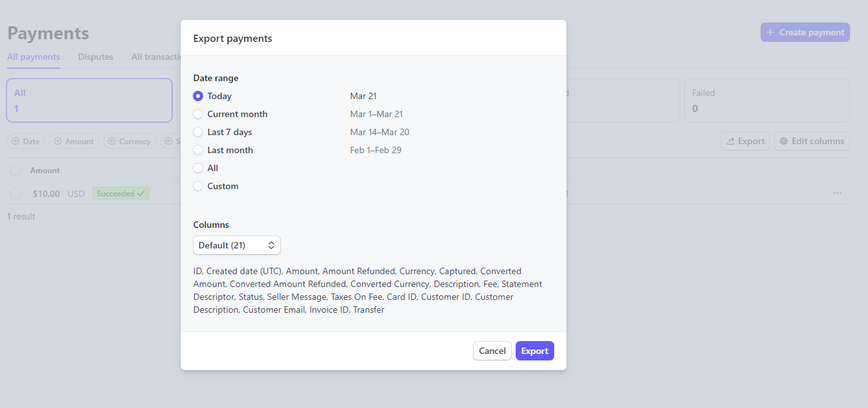Open the All transactions tab

tap(156, 57)
